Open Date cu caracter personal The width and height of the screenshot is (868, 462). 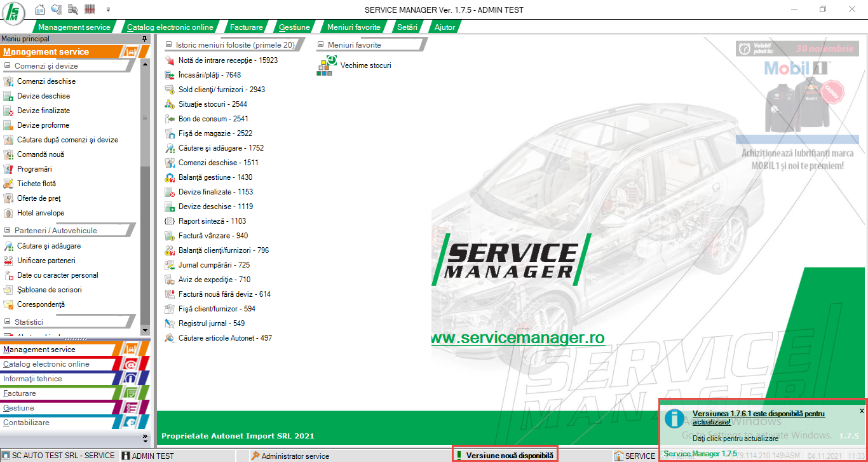(57, 275)
